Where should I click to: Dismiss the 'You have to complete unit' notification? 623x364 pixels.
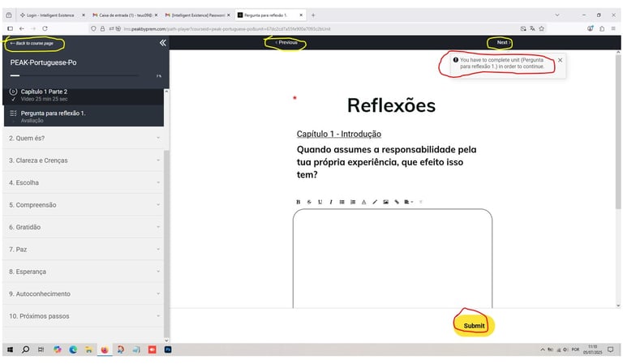tap(560, 60)
